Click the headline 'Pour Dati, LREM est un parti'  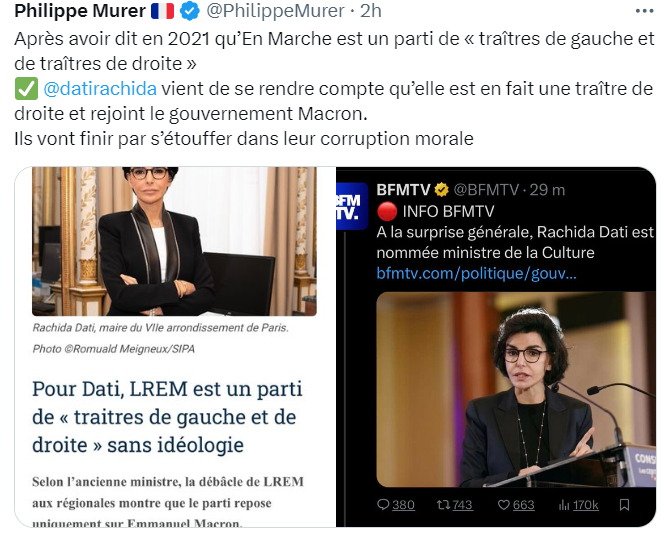167,389
